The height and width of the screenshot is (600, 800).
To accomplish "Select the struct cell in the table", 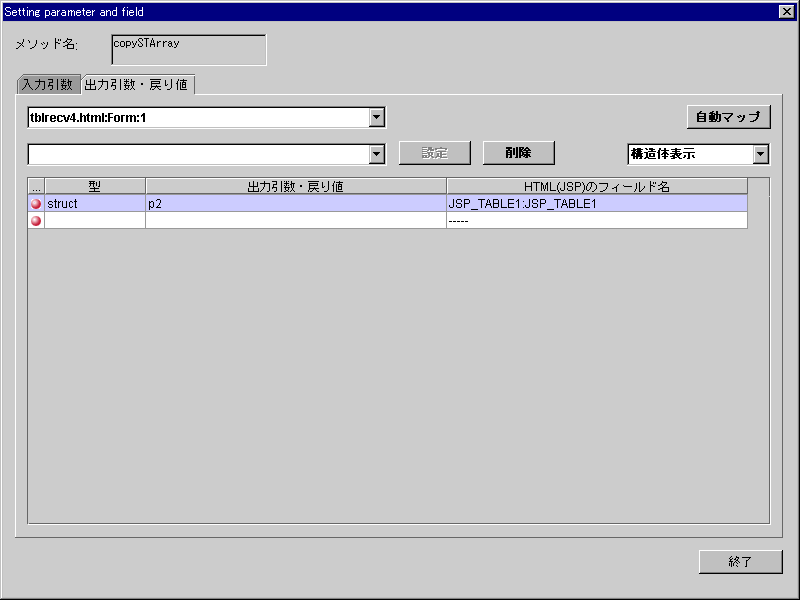I will click(x=95, y=203).
